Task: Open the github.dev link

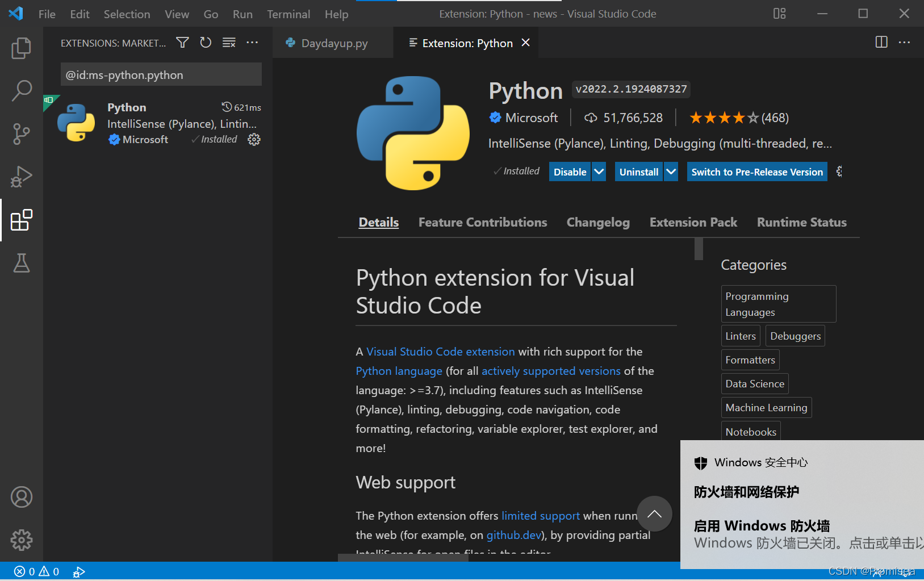Action: (514, 535)
